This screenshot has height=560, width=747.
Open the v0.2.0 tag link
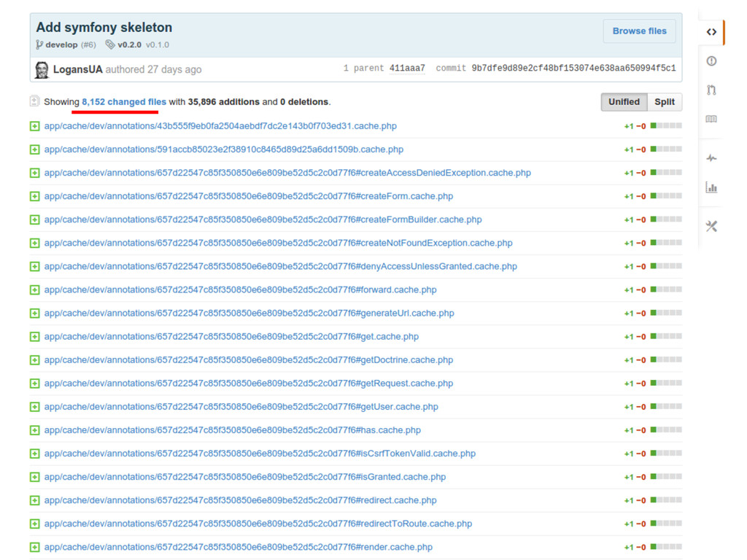point(130,44)
